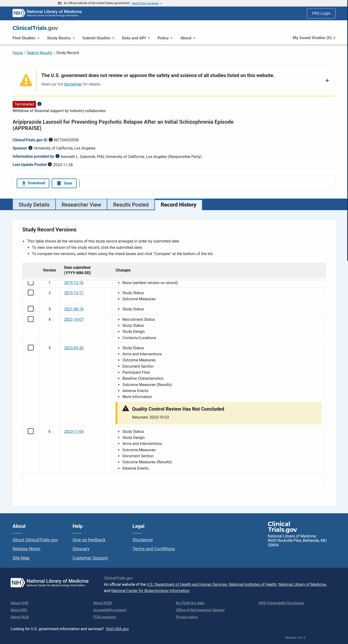Image resolution: width=348 pixels, height=644 pixels.
Task: Click info icon beside Information provided by
Action: click(57, 156)
